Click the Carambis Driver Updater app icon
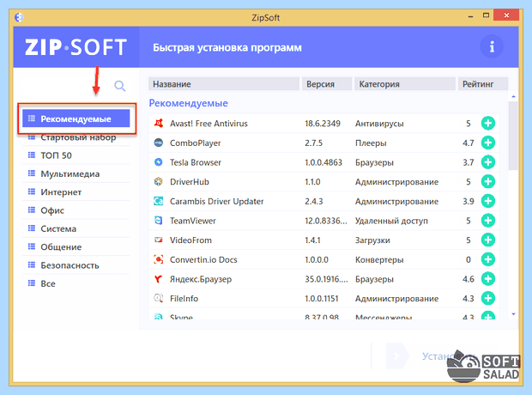The height and width of the screenshot is (395, 532). tap(159, 201)
